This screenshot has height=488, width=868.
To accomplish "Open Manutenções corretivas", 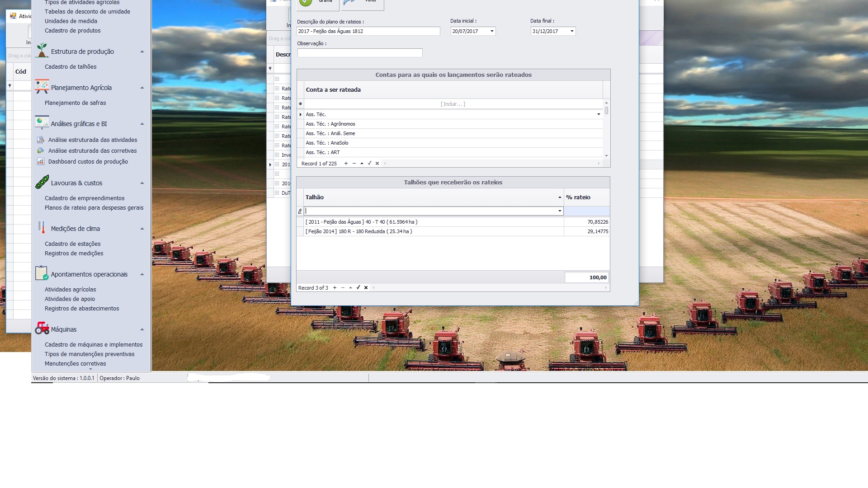I will click(x=75, y=364).
